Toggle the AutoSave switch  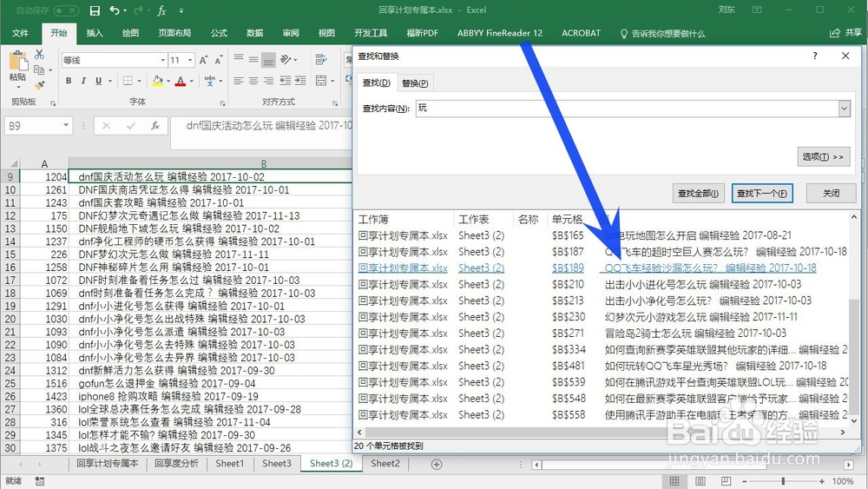coord(66,10)
